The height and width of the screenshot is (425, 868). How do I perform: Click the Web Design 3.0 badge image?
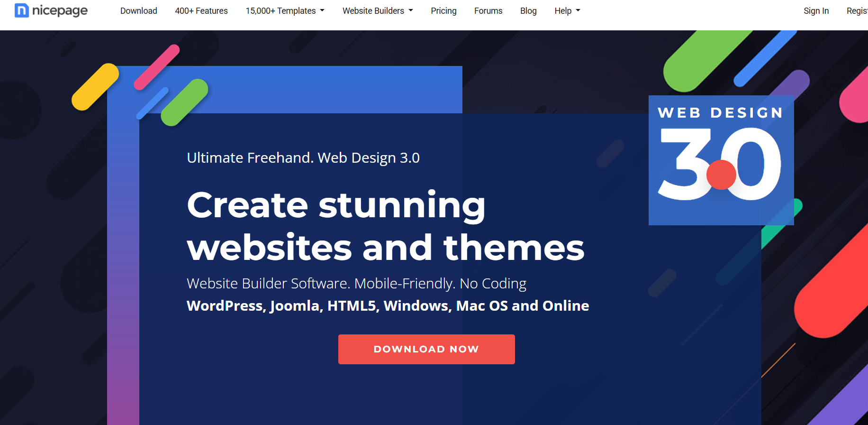pos(721,160)
